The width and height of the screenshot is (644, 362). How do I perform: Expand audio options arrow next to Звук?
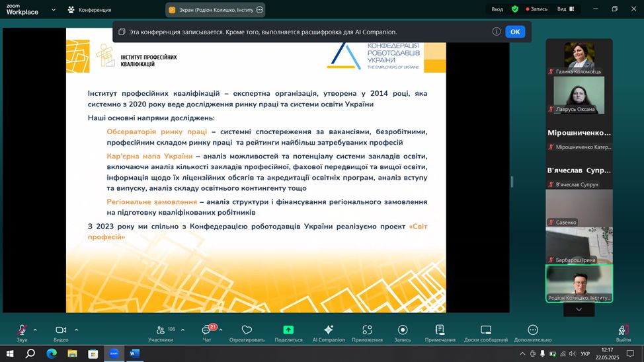click(x=35, y=330)
